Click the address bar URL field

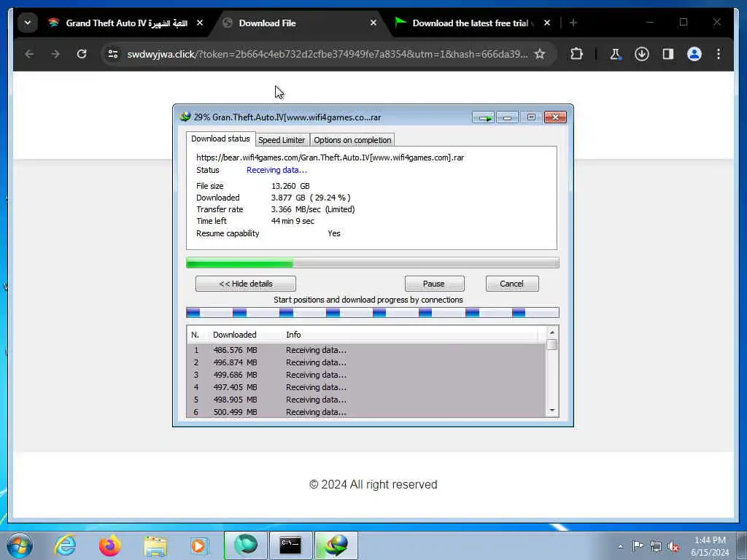[327, 54]
